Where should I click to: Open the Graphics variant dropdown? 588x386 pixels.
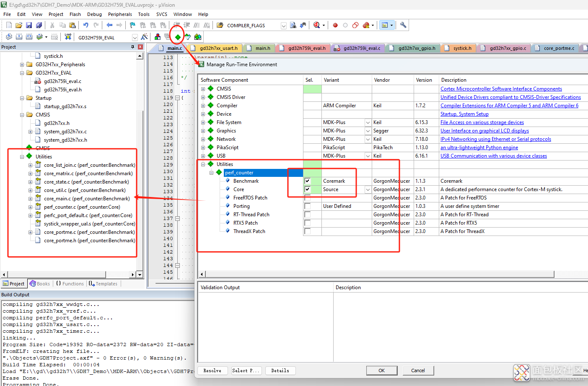(x=368, y=131)
